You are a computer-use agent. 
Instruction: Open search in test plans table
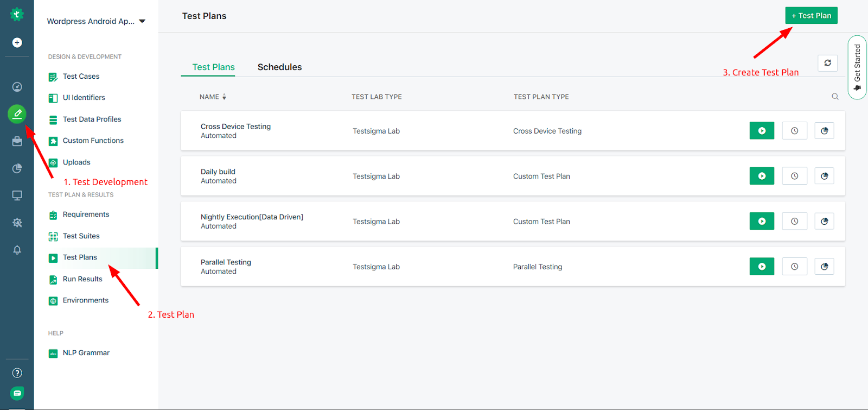click(x=835, y=97)
